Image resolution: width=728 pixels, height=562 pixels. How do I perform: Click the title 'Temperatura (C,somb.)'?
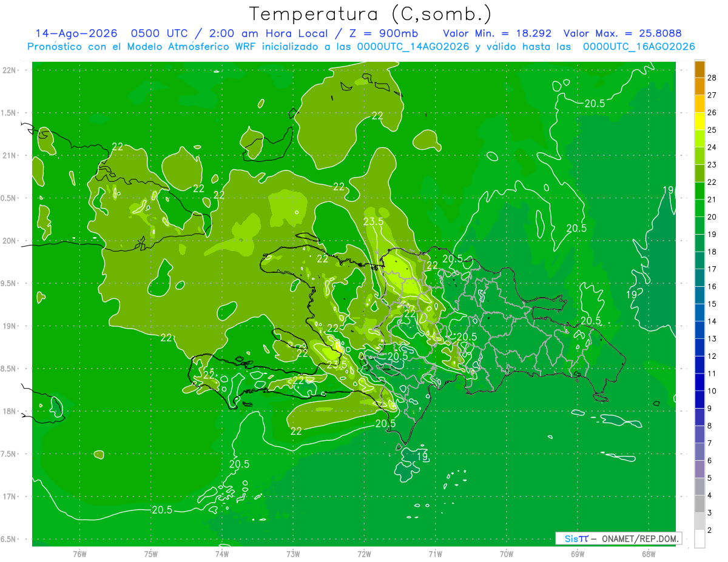pyautogui.click(x=370, y=14)
